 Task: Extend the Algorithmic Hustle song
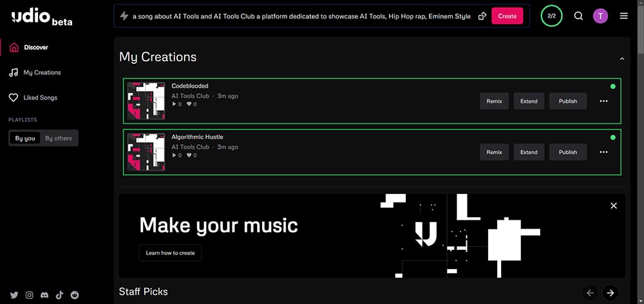529,152
